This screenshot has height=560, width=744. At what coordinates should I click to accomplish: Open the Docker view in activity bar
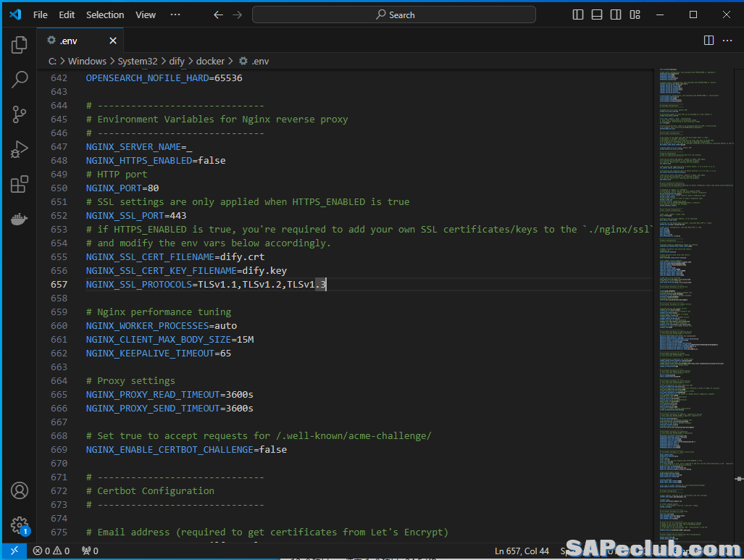coord(20,218)
